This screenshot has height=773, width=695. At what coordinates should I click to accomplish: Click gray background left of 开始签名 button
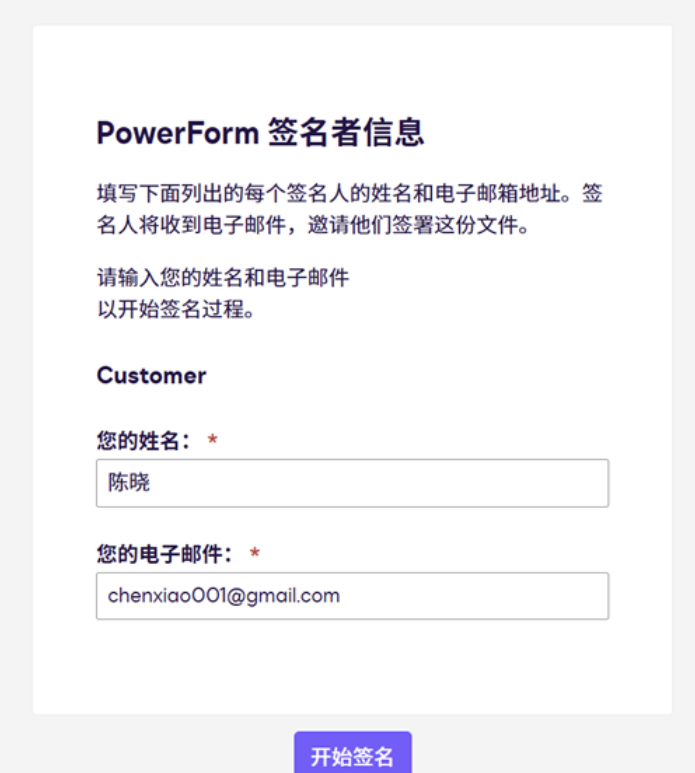150,750
